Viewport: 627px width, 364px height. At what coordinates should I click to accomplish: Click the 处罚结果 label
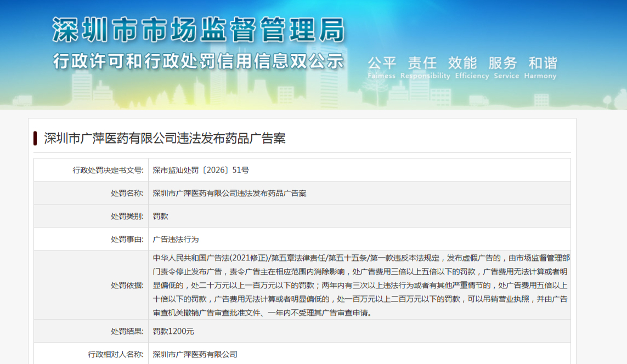click(x=127, y=331)
